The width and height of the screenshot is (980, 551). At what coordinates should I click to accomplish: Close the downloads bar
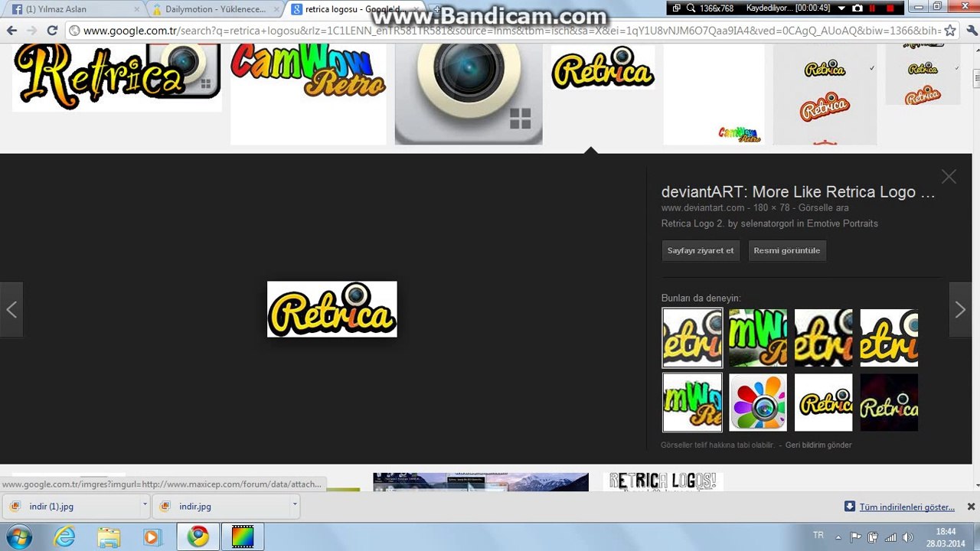click(971, 507)
